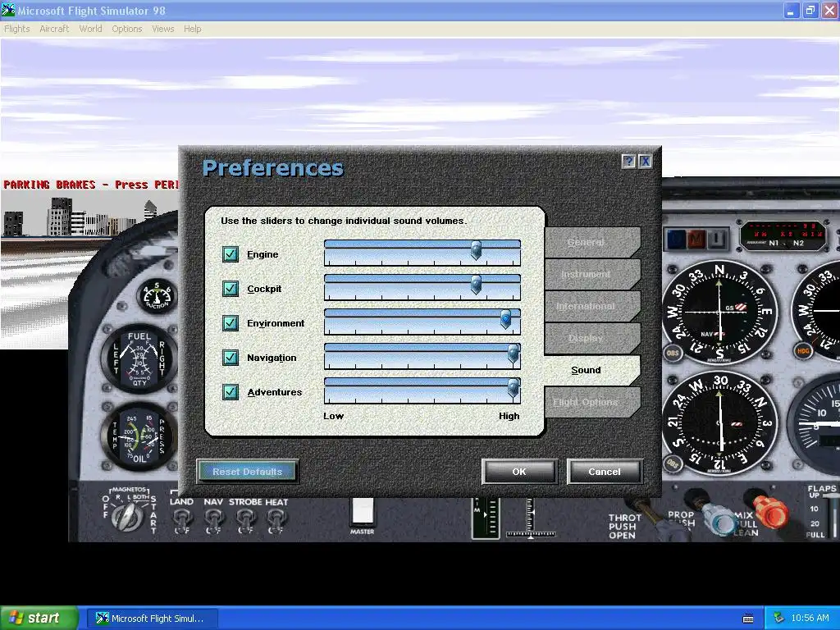Select the Sound tab
The image size is (840, 630).
[592, 370]
